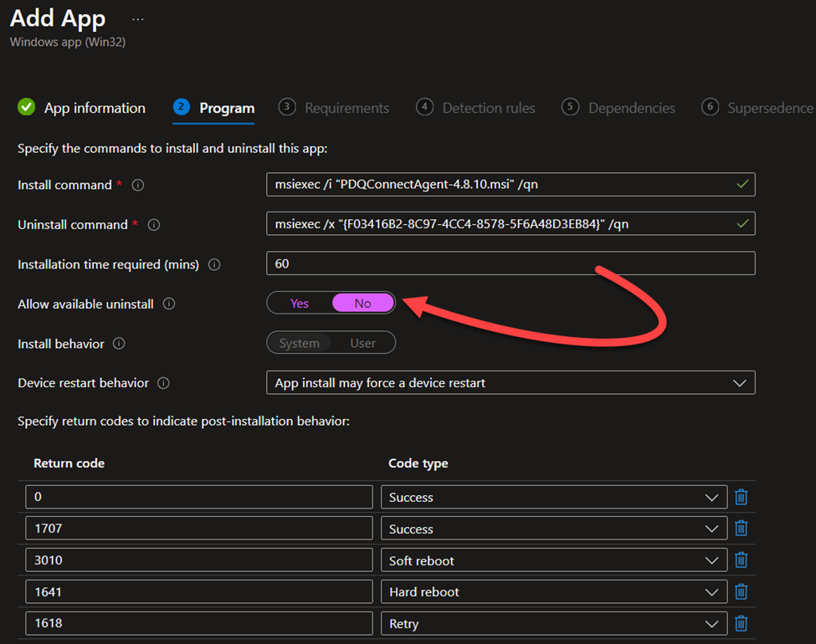Open code type dropdown for return code 0
The image size is (816, 644).
(x=554, y=498)
